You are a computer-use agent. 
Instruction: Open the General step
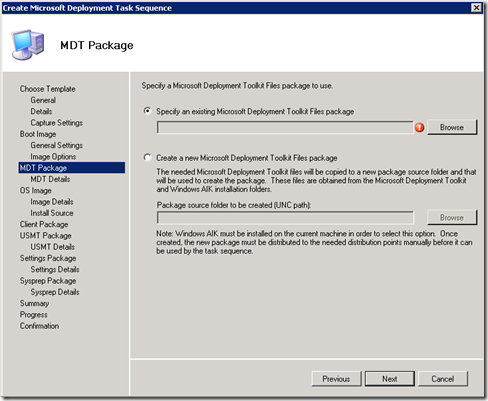43,100
